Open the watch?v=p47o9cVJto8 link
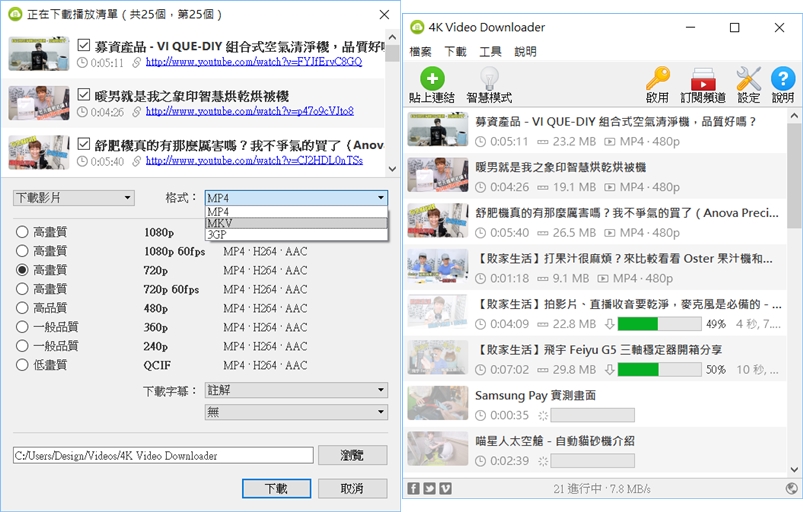This screenshot has height=512, width=803. (x=250, y=111)
